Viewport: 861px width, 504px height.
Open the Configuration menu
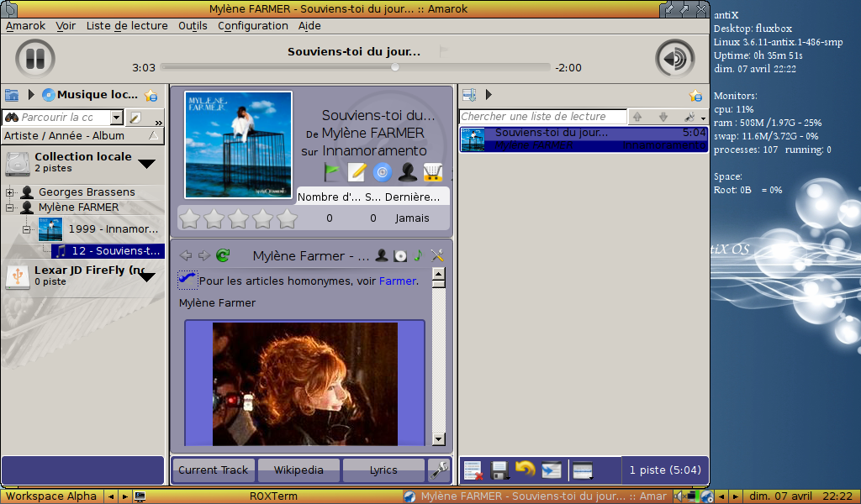252,26
